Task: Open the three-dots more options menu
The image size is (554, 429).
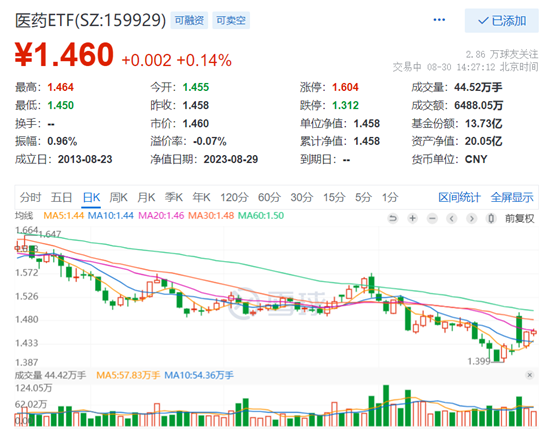Action: (439, 20)
